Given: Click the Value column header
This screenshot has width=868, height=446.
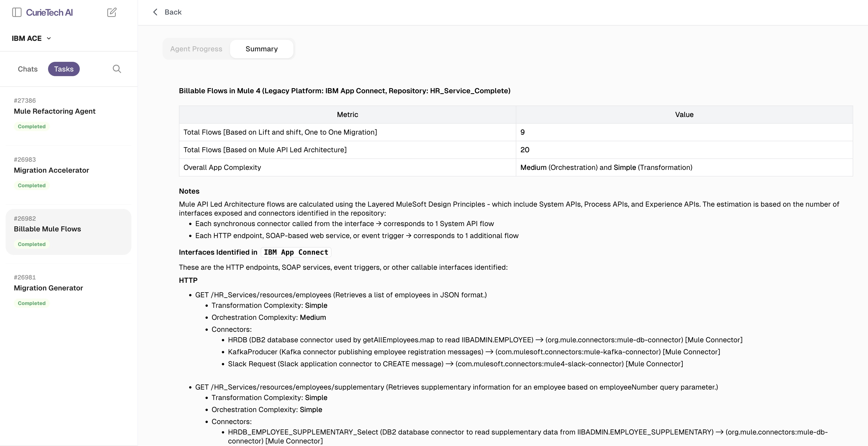Looking at the screenshot, I should point(684,114).
